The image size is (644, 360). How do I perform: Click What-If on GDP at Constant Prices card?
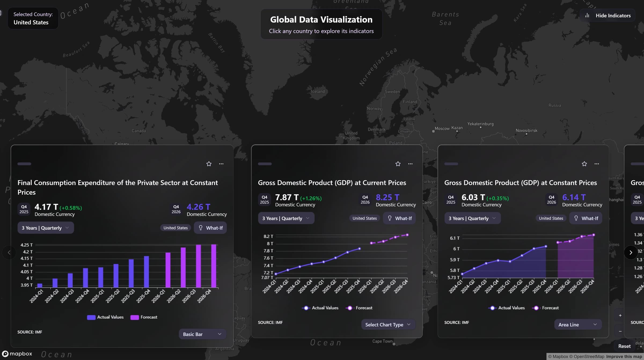[586, 218]
